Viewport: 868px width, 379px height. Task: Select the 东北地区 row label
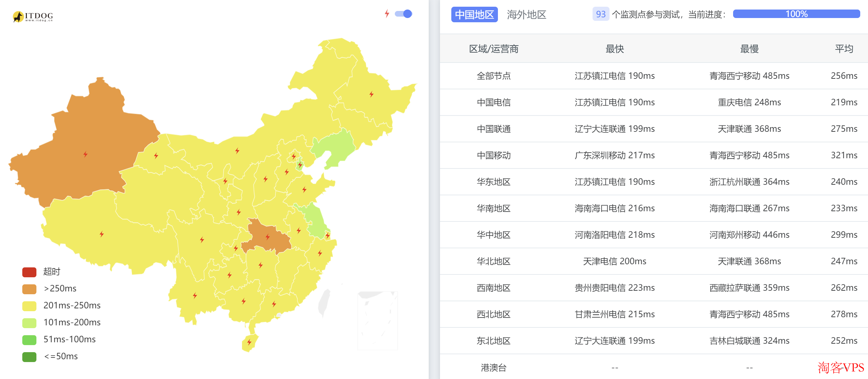pos(494,340)
